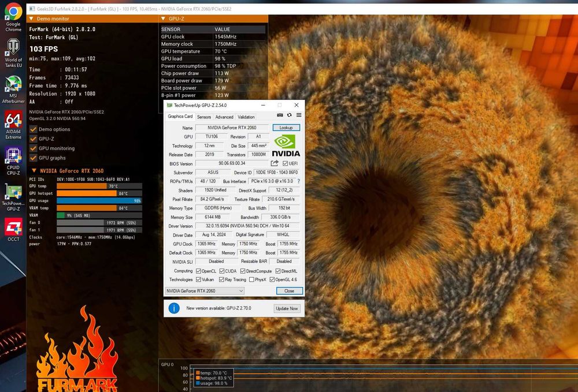
Task: Collapse GPU-Z overlay panel header
Action: pyautogui.click(x=213, y=18)
